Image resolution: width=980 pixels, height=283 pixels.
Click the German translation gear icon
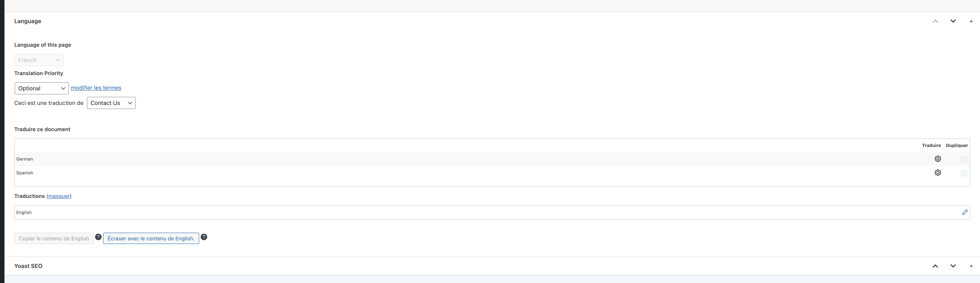938,159
